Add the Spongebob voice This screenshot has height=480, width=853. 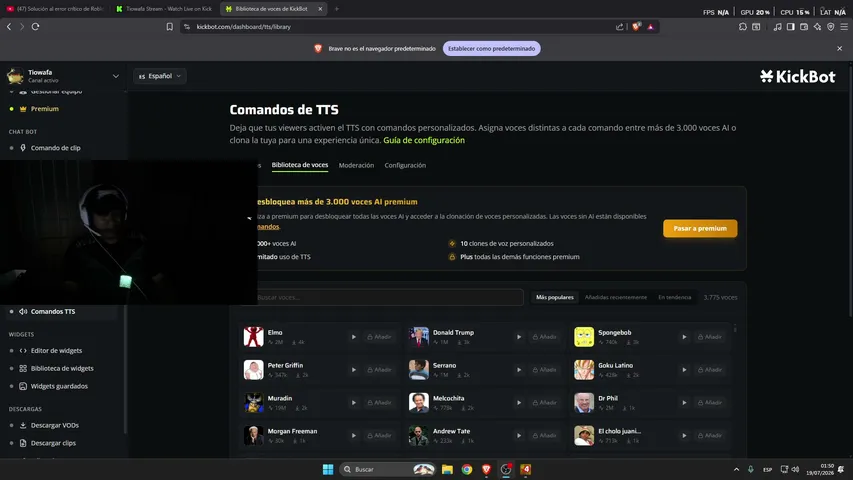(710, 337)
